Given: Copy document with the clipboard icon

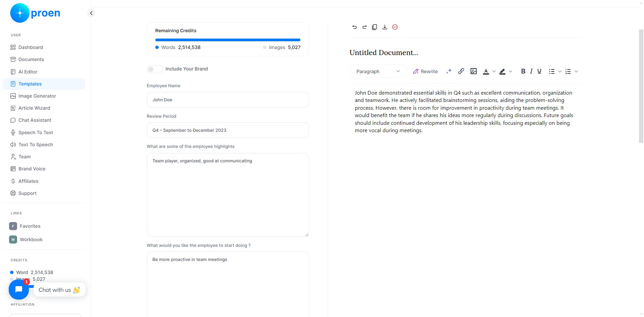Looking at the screenshot, I should pos(375,27).
